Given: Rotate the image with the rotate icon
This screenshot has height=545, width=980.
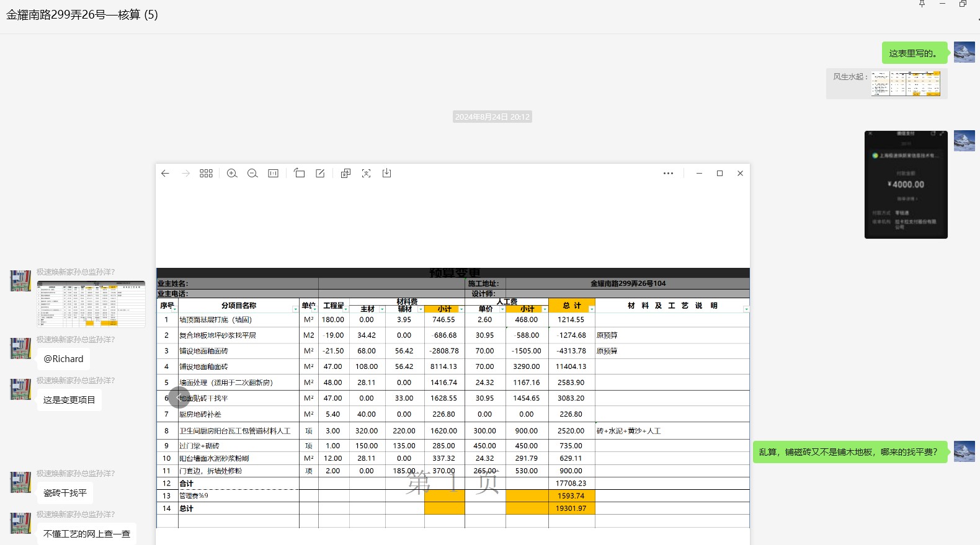Looking at the screenshot, I should click(x=300, y=174).
